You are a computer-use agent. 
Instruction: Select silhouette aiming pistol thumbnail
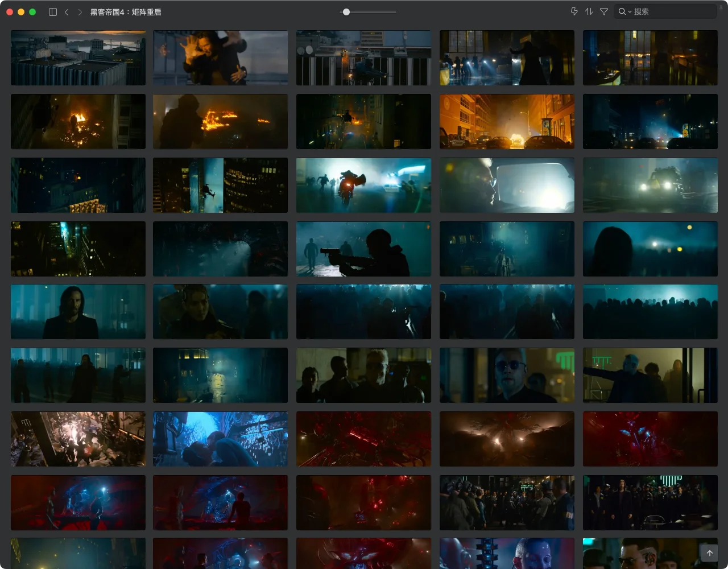363,249
